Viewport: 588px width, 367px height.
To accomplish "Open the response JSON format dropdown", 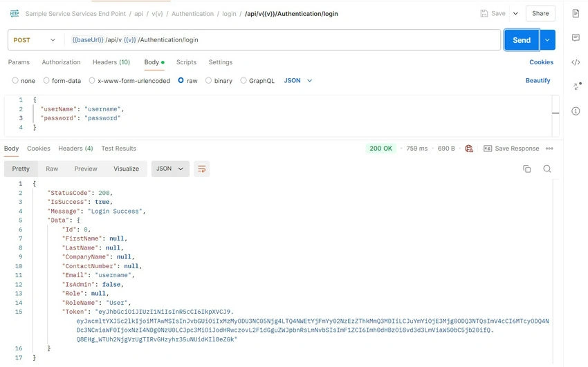I will click(170, 169).
